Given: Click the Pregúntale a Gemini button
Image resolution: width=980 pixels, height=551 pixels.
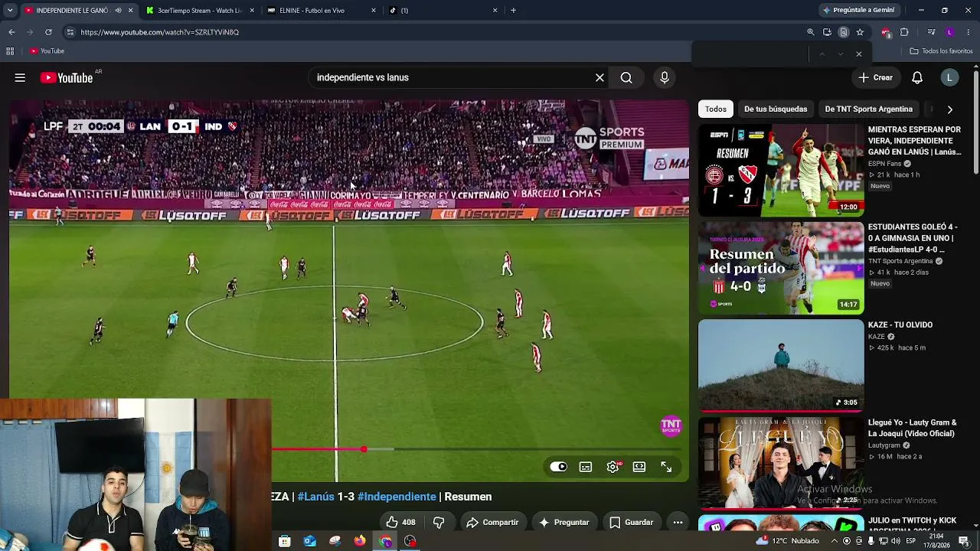Looking at the screenshot, I should [x=858, y=10].
